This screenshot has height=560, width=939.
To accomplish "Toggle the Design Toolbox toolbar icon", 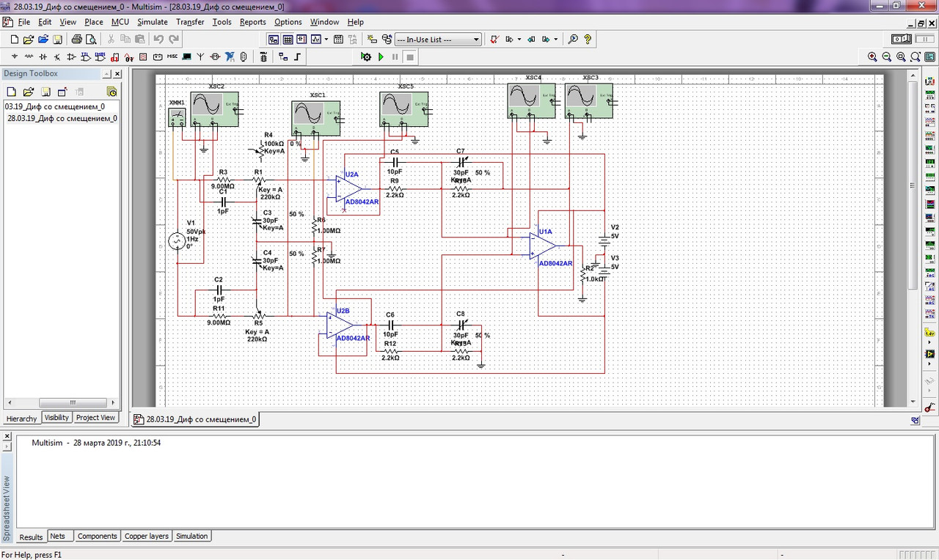I will [274, 40].
